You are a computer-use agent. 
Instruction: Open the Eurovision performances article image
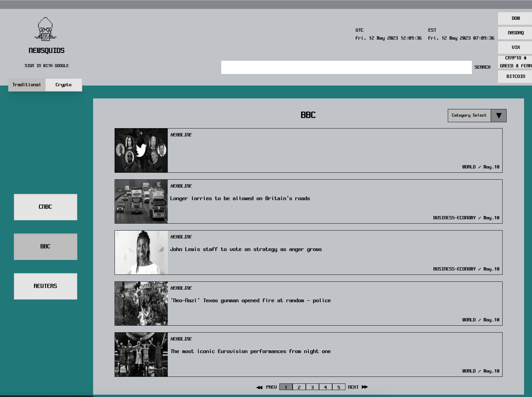[141, 354]
